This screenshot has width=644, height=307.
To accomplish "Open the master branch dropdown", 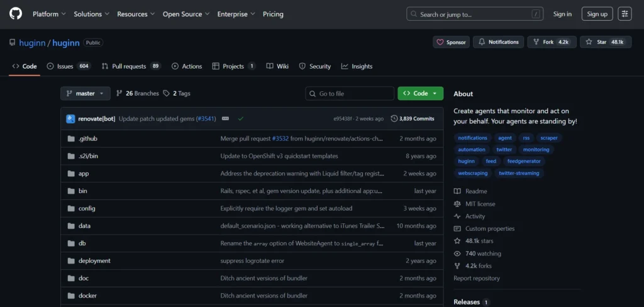I will [86, 93].
